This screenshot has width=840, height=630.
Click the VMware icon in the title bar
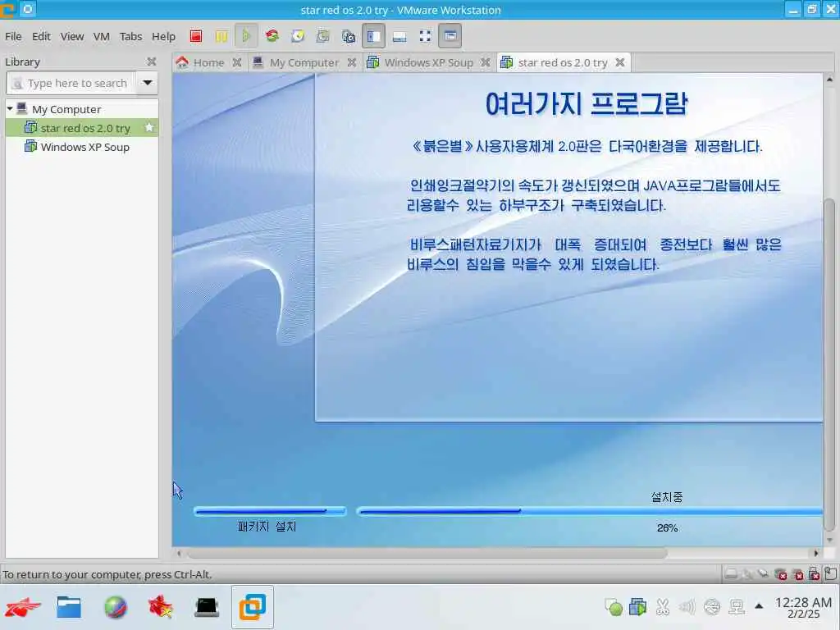pyautogui.click(x=7, y=10)
